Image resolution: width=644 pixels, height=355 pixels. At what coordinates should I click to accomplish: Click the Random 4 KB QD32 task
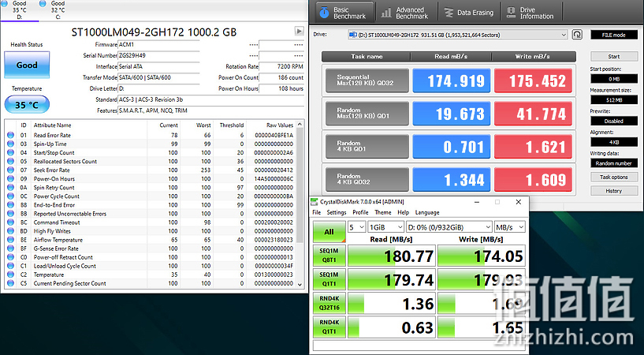coord(367,179)
